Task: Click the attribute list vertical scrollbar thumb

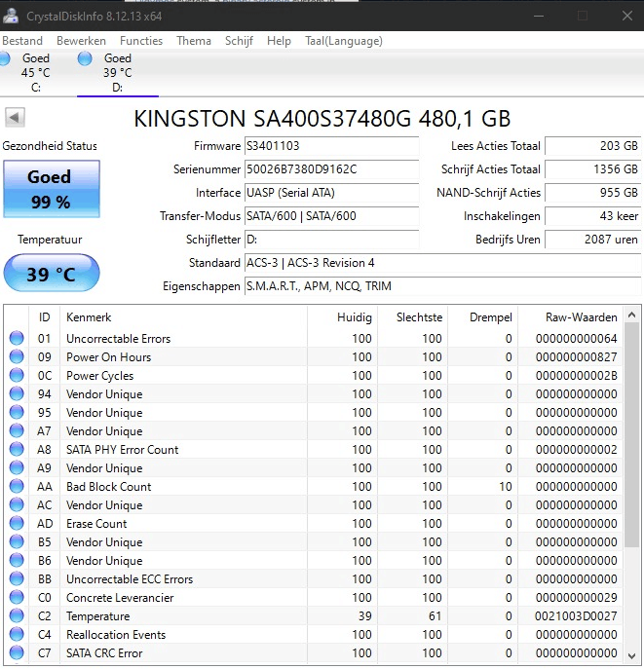Action: point(632,434)
